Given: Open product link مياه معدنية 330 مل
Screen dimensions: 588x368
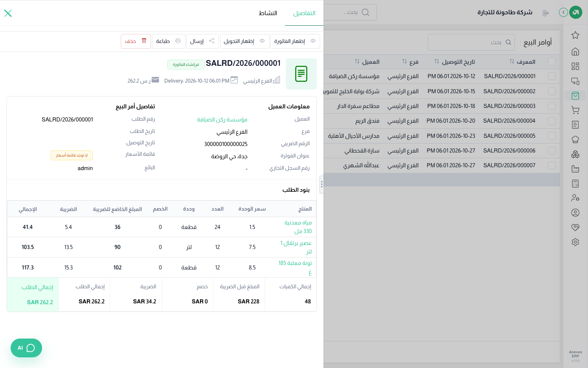Looking at the screenshot, I should click(298, 227).
